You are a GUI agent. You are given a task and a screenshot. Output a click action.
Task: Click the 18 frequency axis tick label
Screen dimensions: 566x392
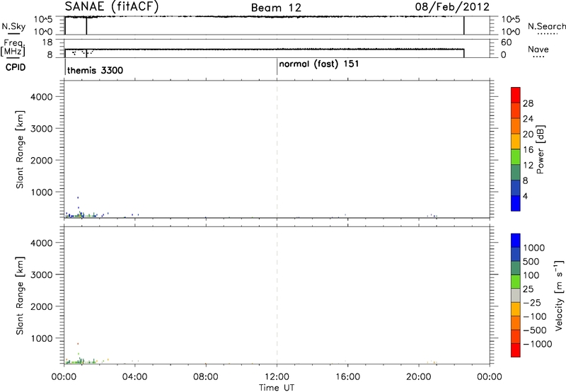[47, 42]
